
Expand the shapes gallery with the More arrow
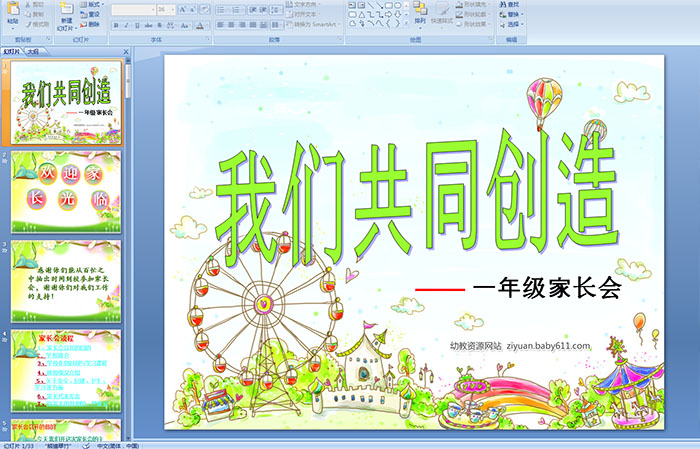(406, 23)
